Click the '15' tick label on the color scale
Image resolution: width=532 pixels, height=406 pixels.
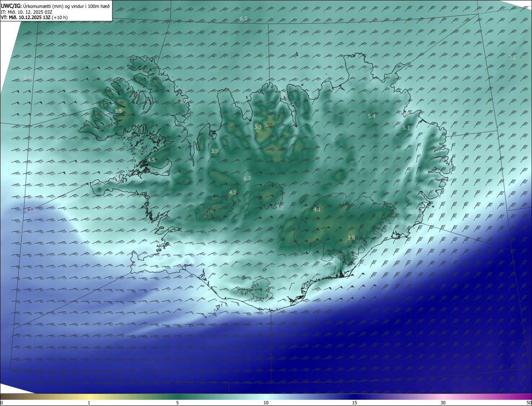[x=355, y=403]
